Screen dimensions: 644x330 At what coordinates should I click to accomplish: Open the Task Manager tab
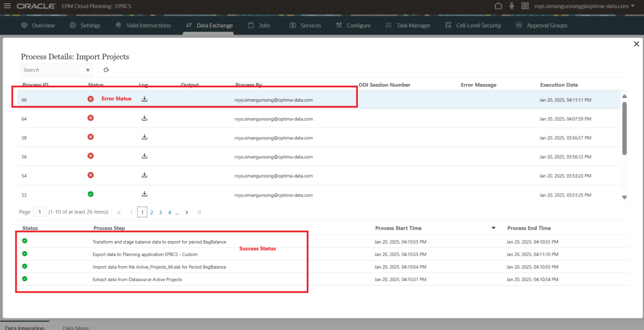point(408,25)
